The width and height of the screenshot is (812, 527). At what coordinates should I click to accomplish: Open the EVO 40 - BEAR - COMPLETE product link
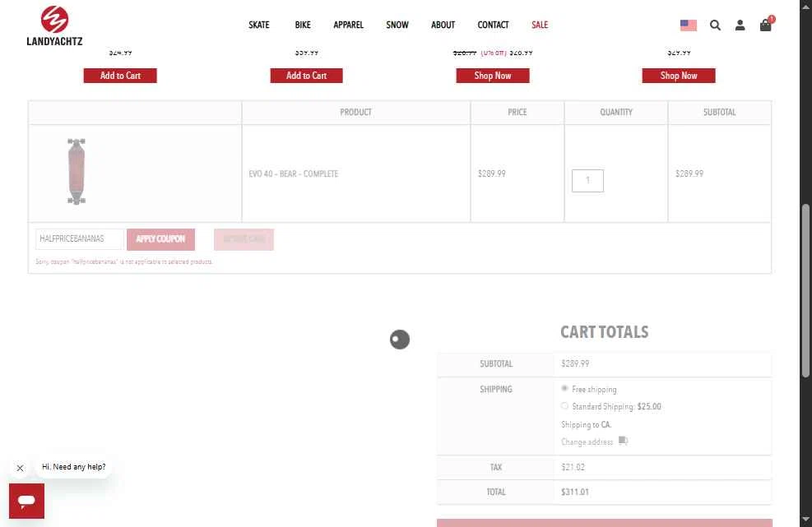point(293,174)
